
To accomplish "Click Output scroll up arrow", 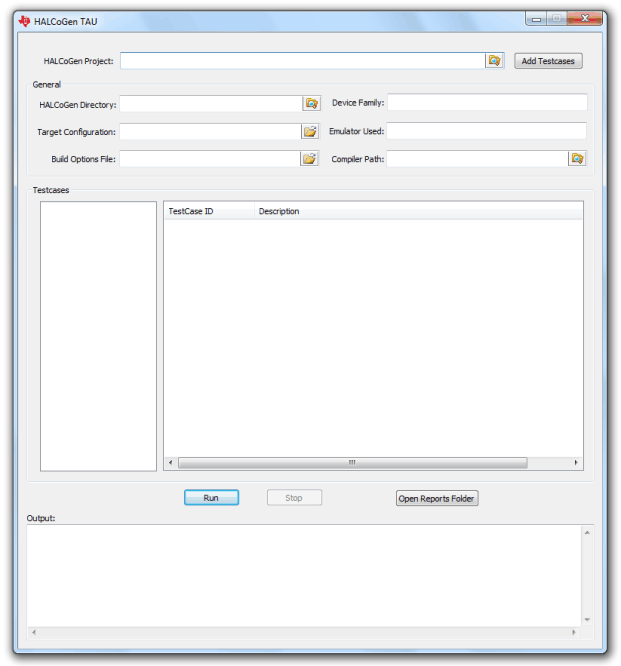I will click(587, 533).
